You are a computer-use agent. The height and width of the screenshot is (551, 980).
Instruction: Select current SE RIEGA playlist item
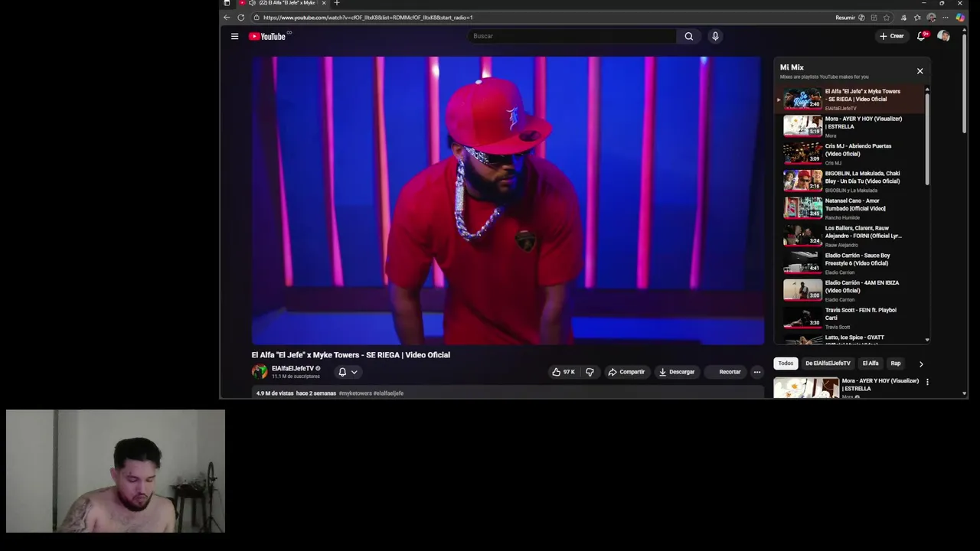[x=851, y=99]
